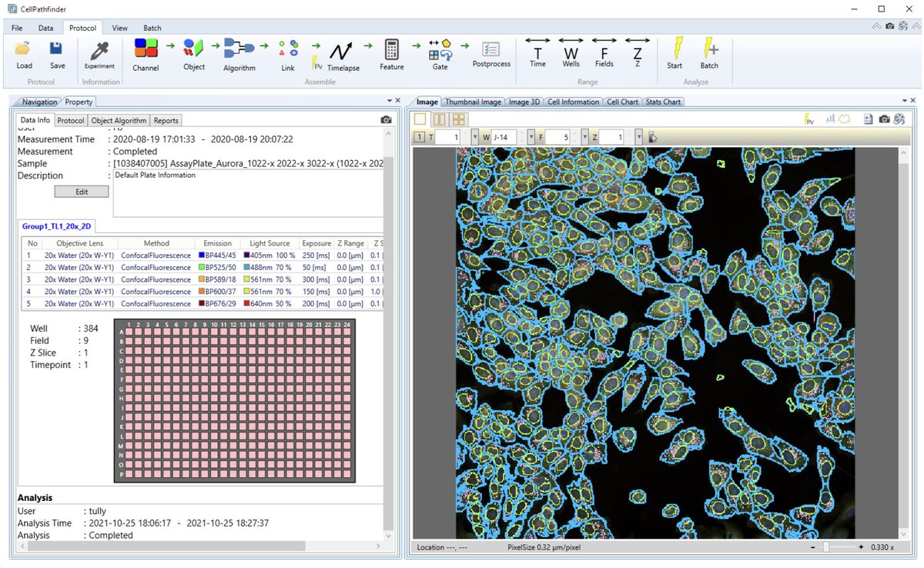Start analysis with the Start lightning icon
This screenshot has height=568, width=924.
[x=675, y=53]
